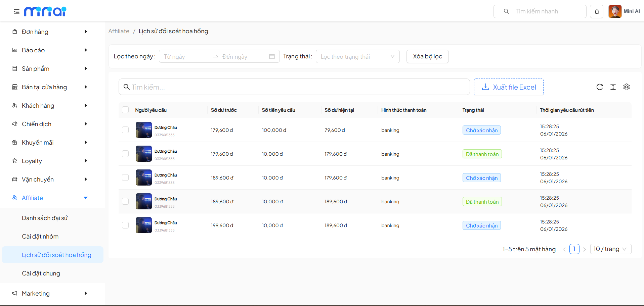The height and width of the screenshot is (306, 644).
Task: Click the magnifier icon in quick search
Action: click(506, 11)
